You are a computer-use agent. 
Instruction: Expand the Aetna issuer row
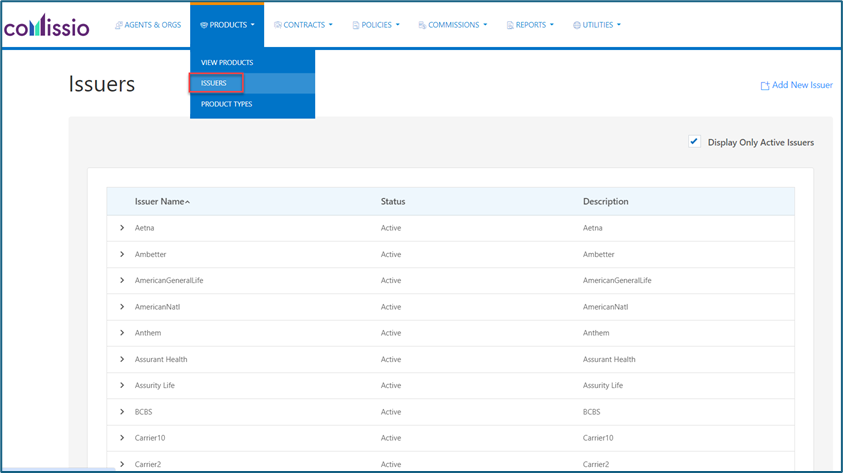coord(122,228)
